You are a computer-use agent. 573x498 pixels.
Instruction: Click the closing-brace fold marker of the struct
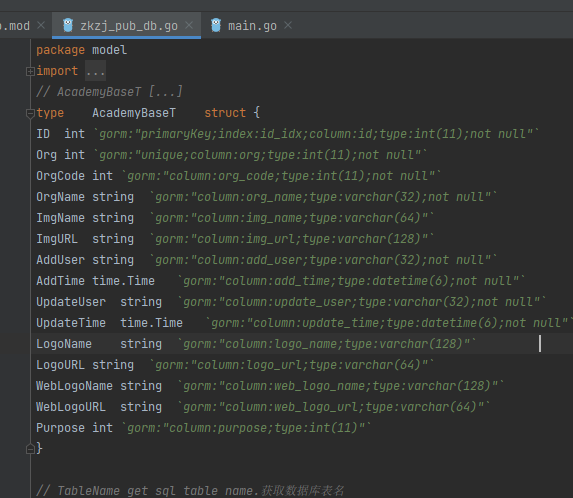tap(30, 448)
